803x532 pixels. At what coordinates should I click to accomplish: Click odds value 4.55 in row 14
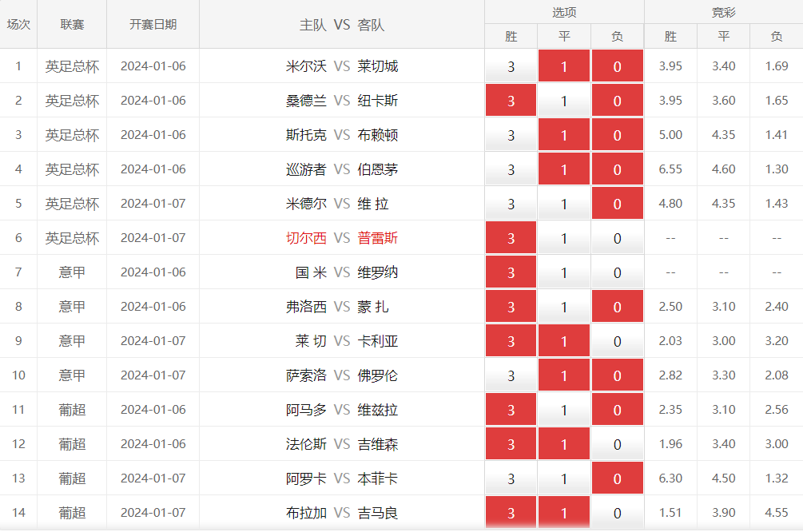[x=777, y=512]
